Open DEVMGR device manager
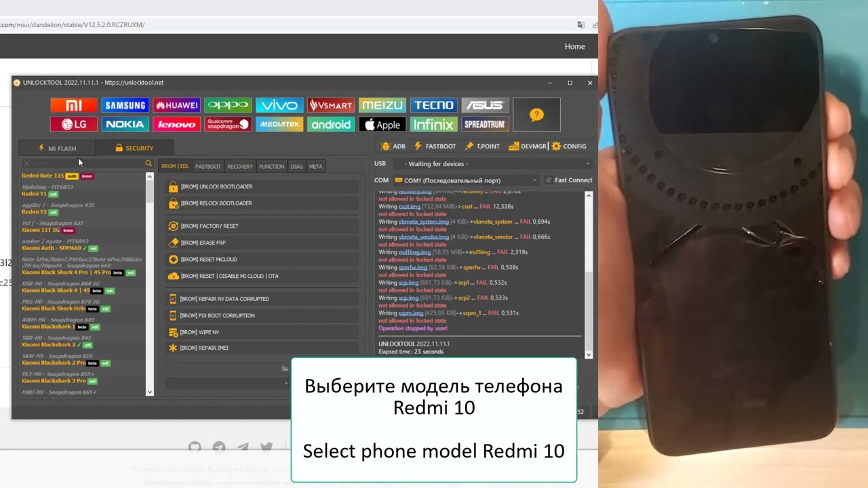The image size is (868, 488). point(528,146)
